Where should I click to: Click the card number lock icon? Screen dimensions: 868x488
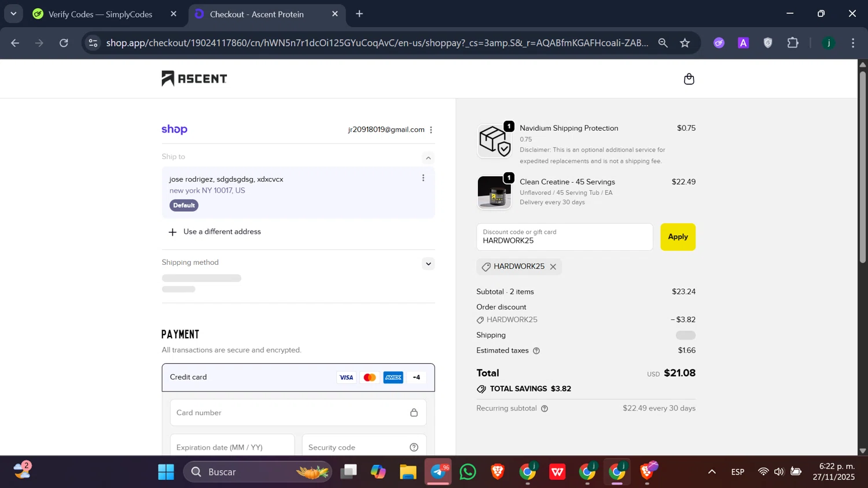[x=414, y=412]
